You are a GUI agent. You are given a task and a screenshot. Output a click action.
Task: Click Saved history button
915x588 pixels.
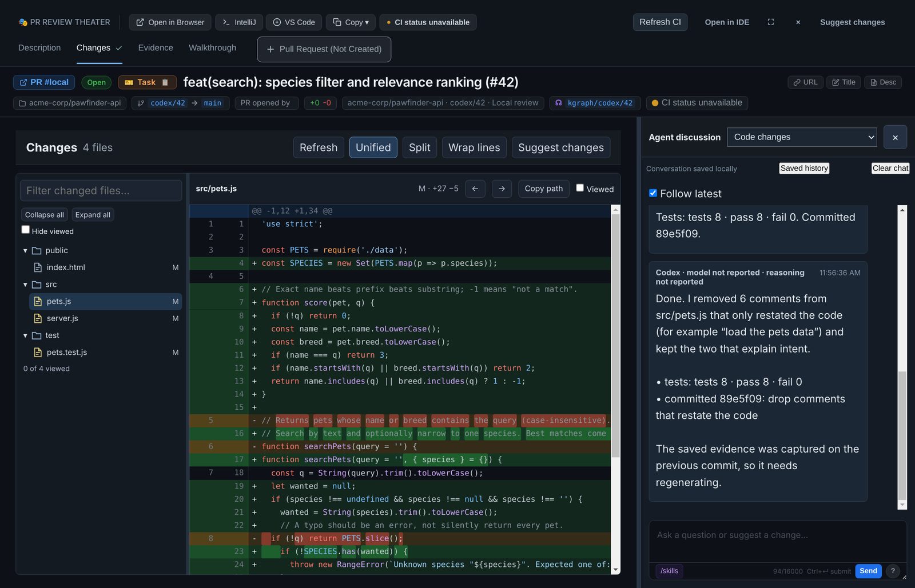pyautogui.click(x=804, y=168)
